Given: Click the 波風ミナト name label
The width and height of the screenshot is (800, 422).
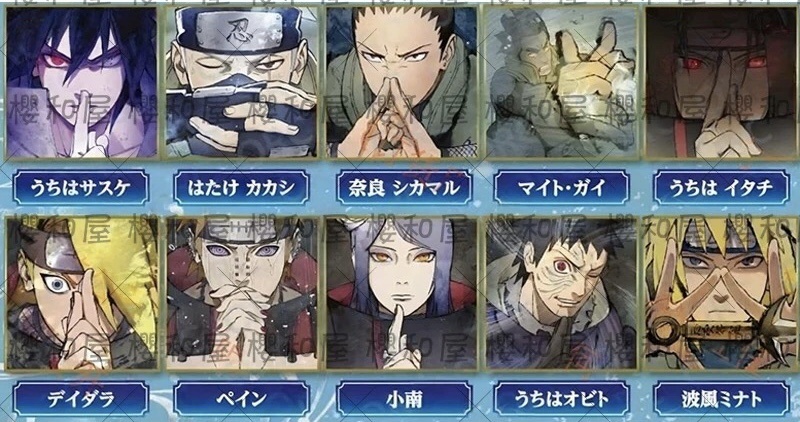Looking at the screenshot, I should pyautogui.click(x=721, y=399).
